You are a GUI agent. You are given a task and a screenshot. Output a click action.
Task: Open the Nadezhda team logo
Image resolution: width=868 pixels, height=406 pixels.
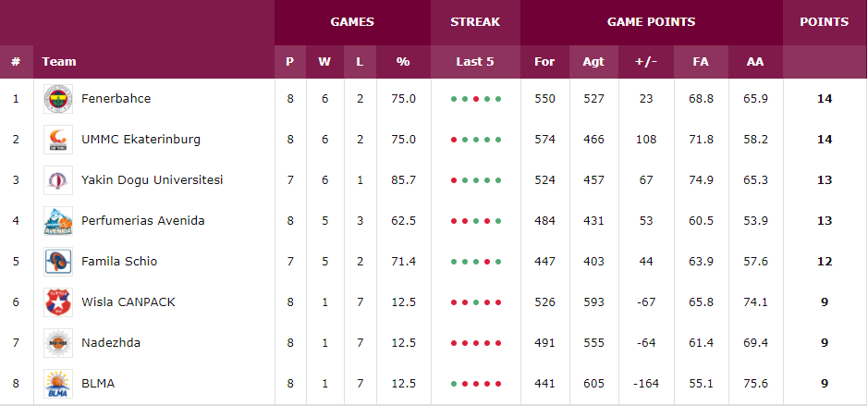point(58,343)
